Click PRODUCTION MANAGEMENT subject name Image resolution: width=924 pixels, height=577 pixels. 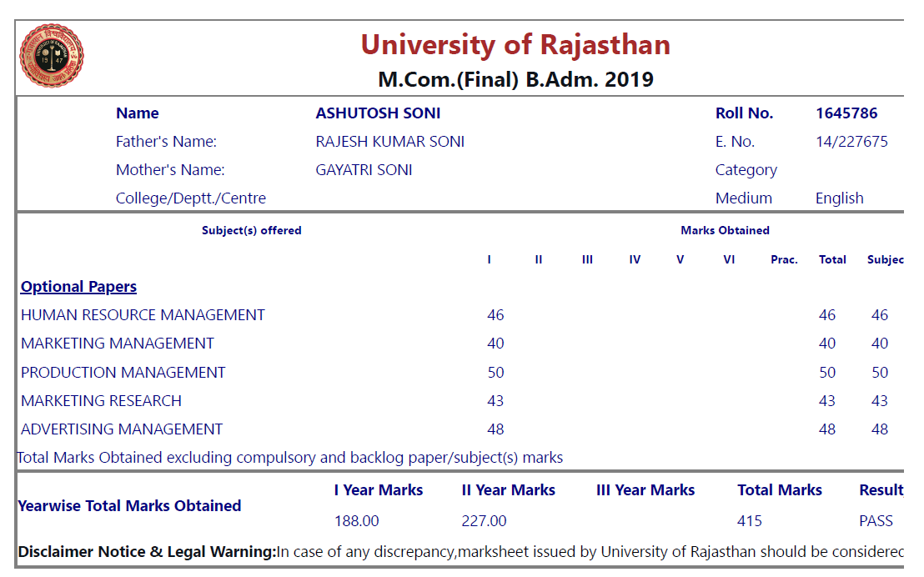point(123,373)
